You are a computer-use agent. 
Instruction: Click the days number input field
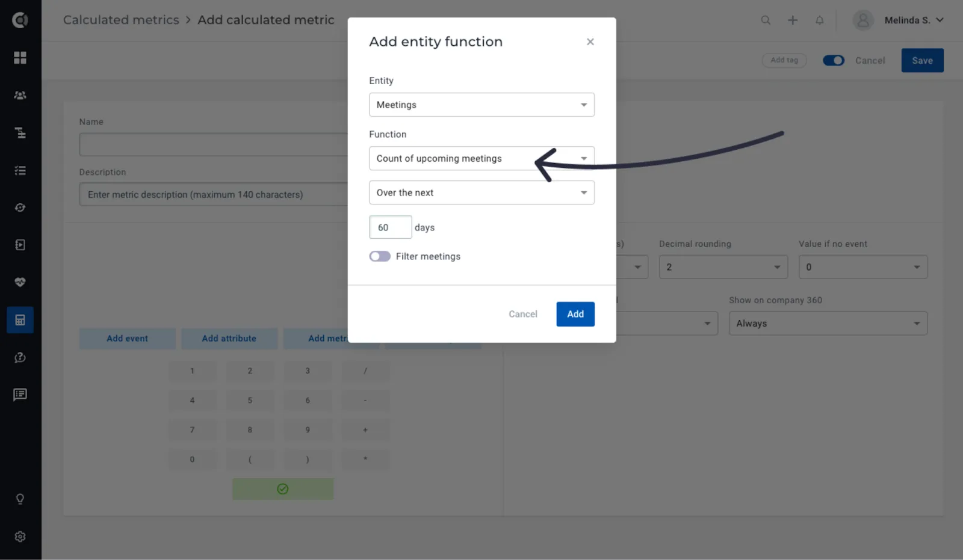[x=390, y=227]
